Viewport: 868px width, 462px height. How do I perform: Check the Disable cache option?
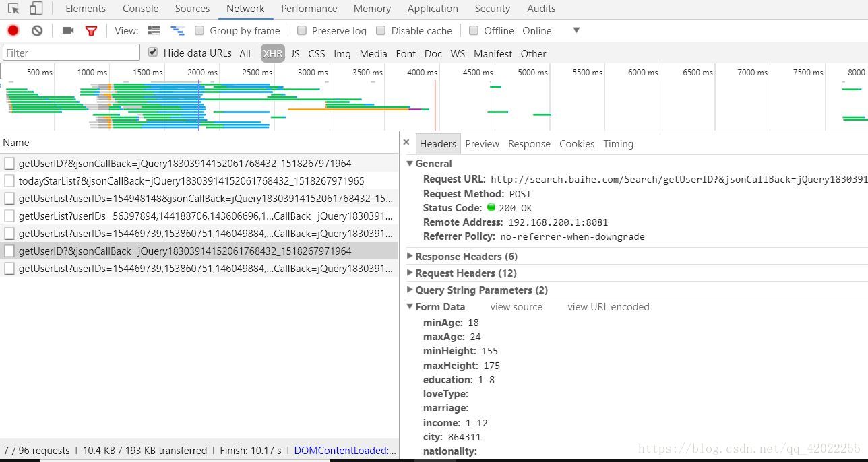[381, 30]
